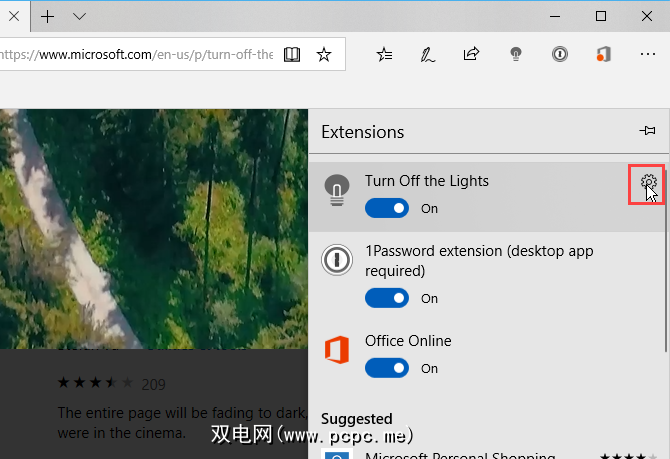The image size is (670, 459).
Task: Click the 1Password toolbar icon
Action: click(560, 55)
